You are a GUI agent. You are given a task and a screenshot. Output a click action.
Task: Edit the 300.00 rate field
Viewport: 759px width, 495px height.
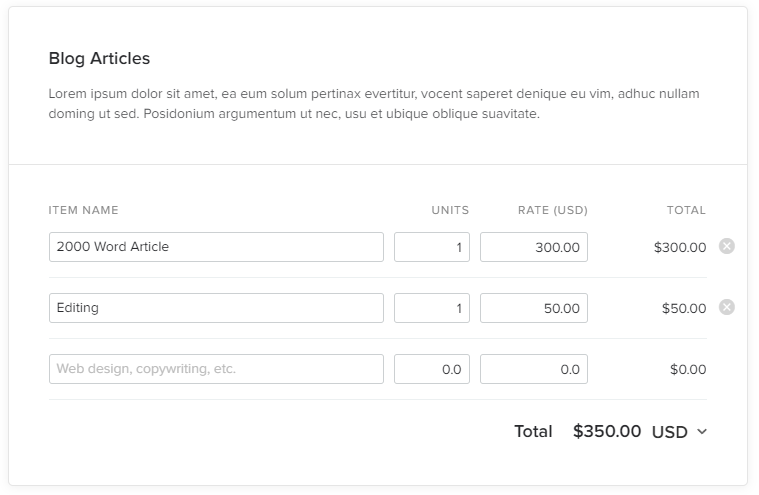tap(534, 247)
